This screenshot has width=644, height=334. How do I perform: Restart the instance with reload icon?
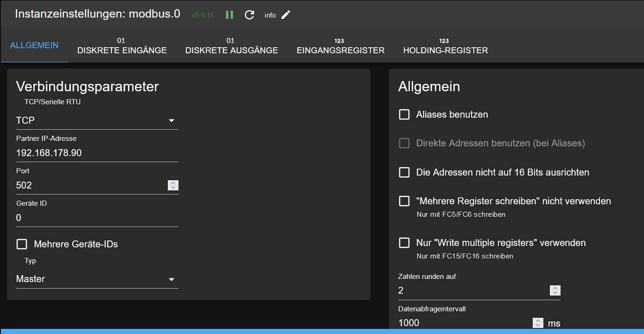point(249,15)
